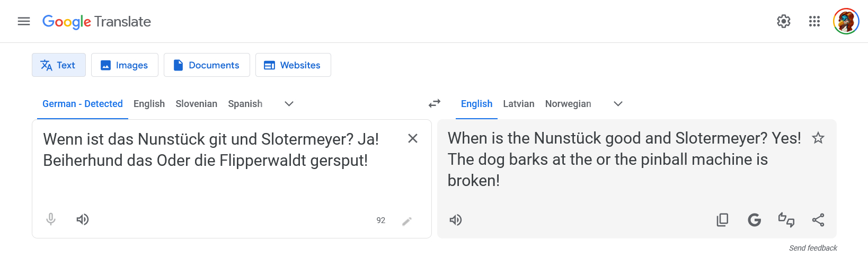Viewport: 868px width, 266px height.
Task: Listen to the English translation
Action: tap(456, 220)
